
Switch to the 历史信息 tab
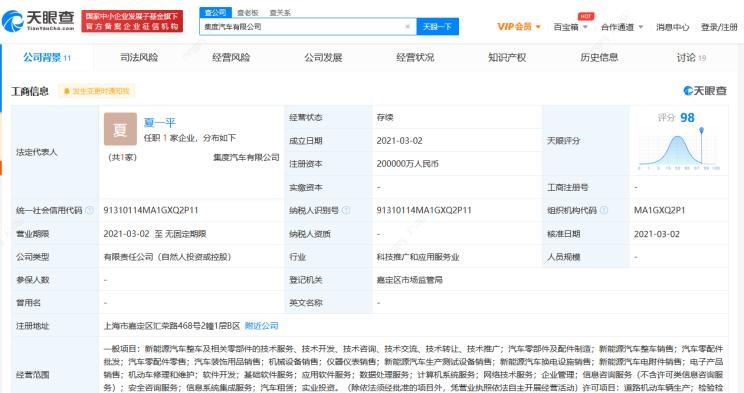pos(599,57)
